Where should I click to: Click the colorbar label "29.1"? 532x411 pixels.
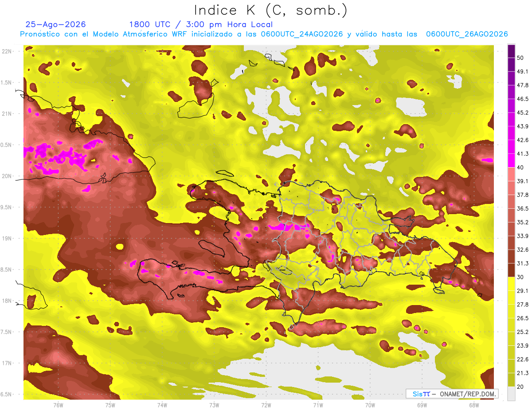pyautogui.click(x=523, y=290)
